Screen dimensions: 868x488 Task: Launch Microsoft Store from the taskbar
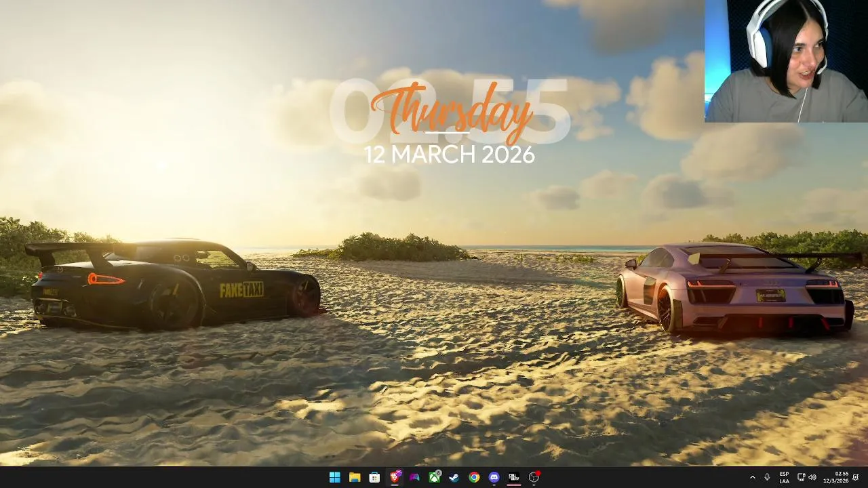374,477
